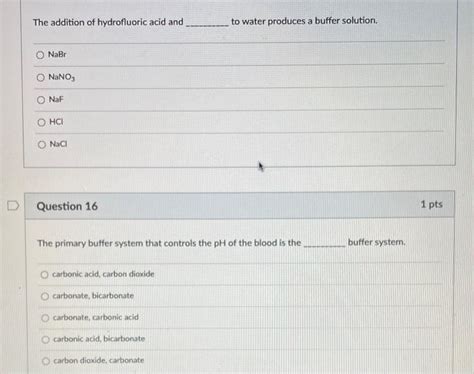The width and height of the screenshot is (474, 374).
Task: Click the hydrofluoric acid question text
Action: click(205, 22)
